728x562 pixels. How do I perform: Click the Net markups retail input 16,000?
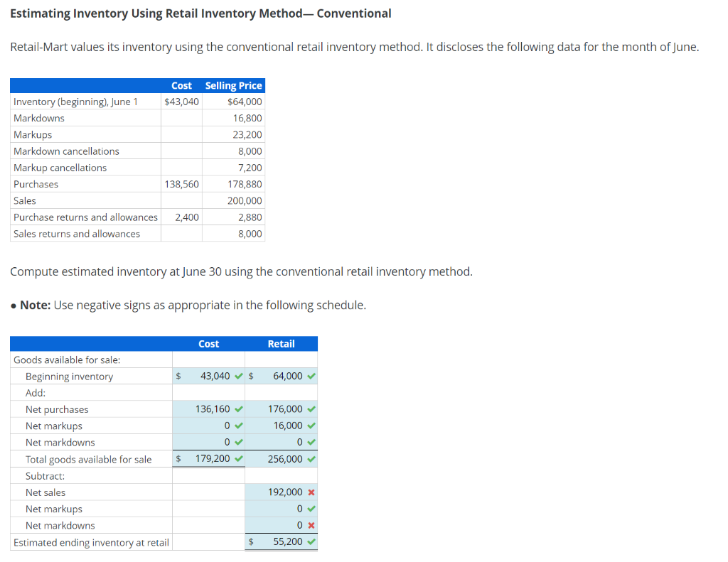282,426
